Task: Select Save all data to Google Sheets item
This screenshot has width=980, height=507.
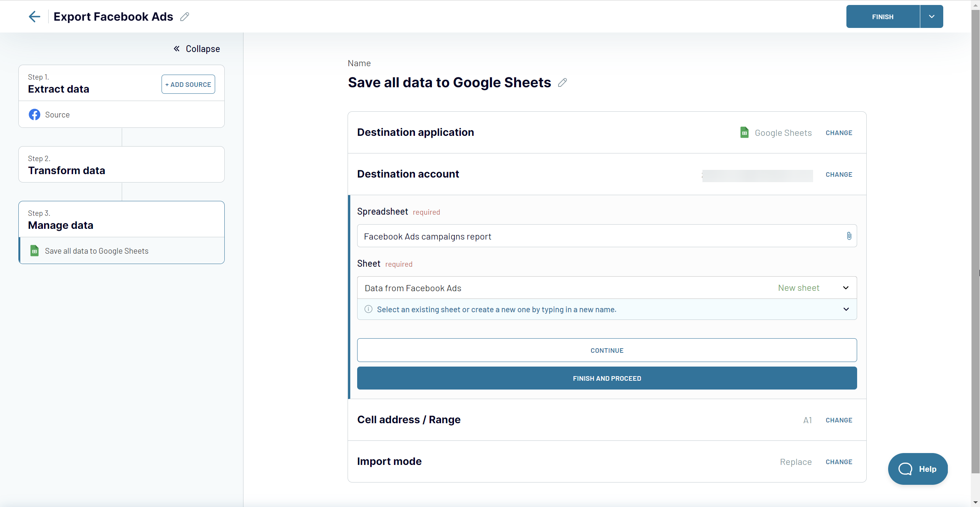Action: click(x=121, y=251)
